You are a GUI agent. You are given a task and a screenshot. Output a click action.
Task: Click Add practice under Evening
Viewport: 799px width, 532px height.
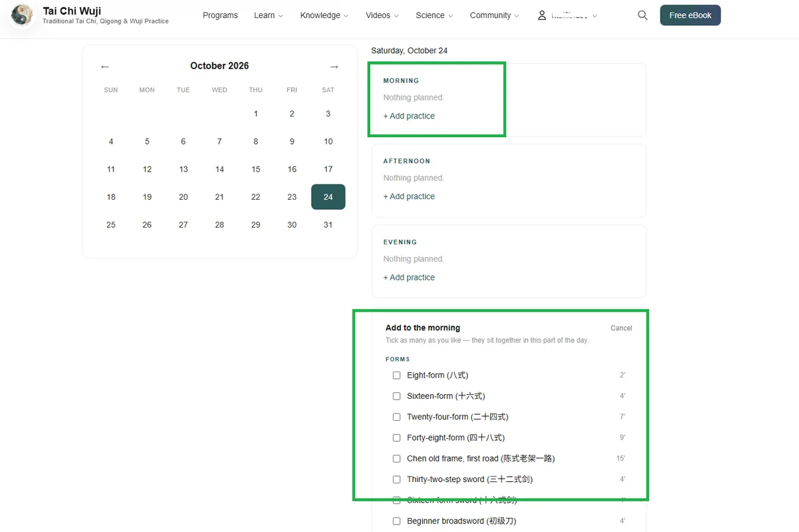409,278
